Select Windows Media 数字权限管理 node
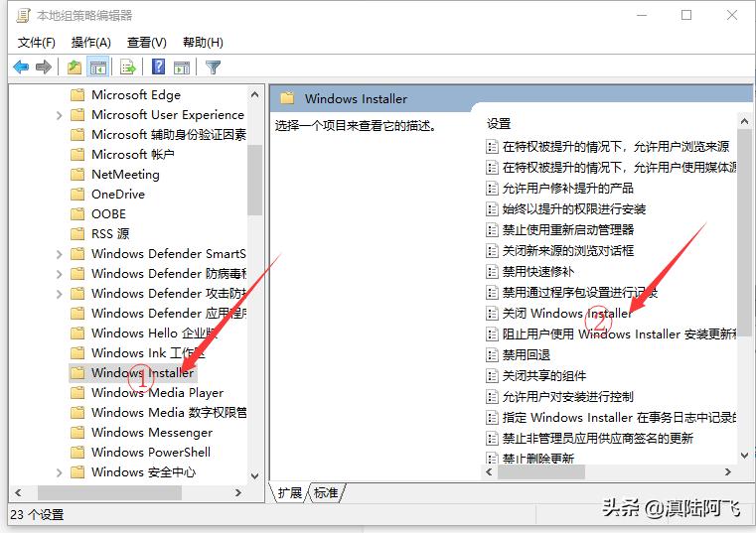 click(169, 413)
